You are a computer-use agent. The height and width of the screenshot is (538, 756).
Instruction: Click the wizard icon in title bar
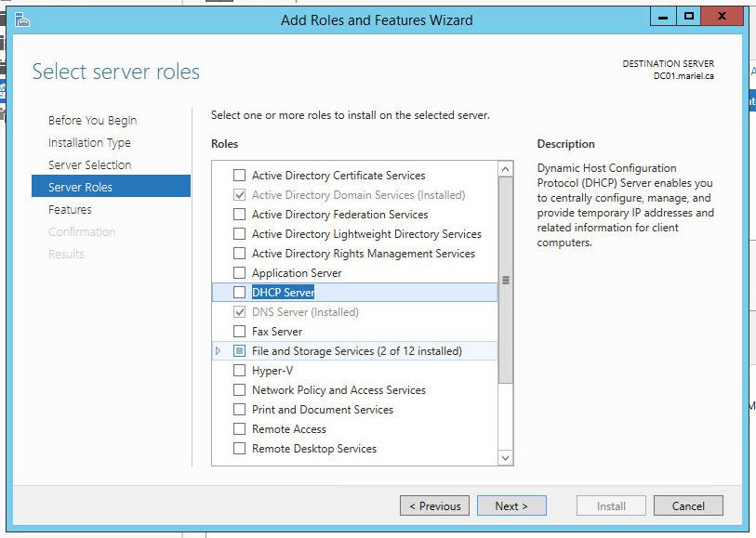coord(22,20)
